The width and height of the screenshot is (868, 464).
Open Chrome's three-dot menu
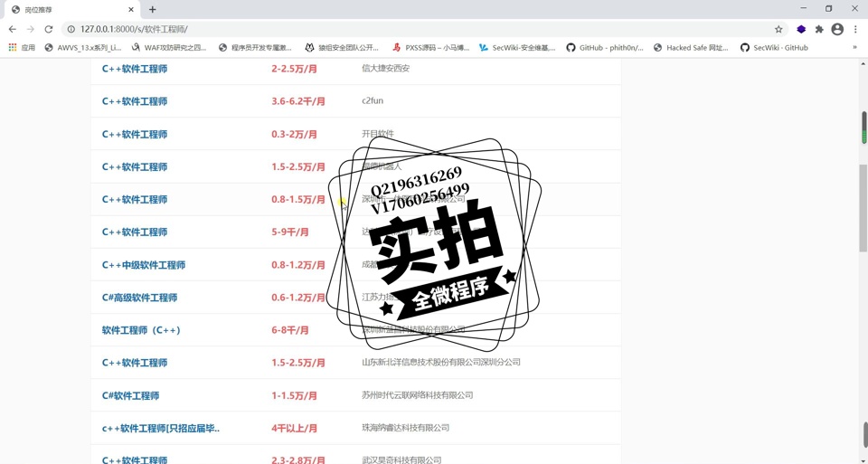tap(855, 29)
